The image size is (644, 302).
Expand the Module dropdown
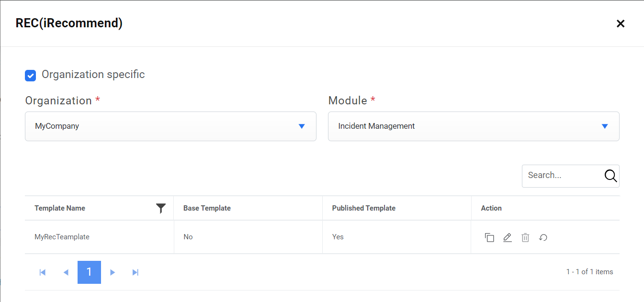473,126
